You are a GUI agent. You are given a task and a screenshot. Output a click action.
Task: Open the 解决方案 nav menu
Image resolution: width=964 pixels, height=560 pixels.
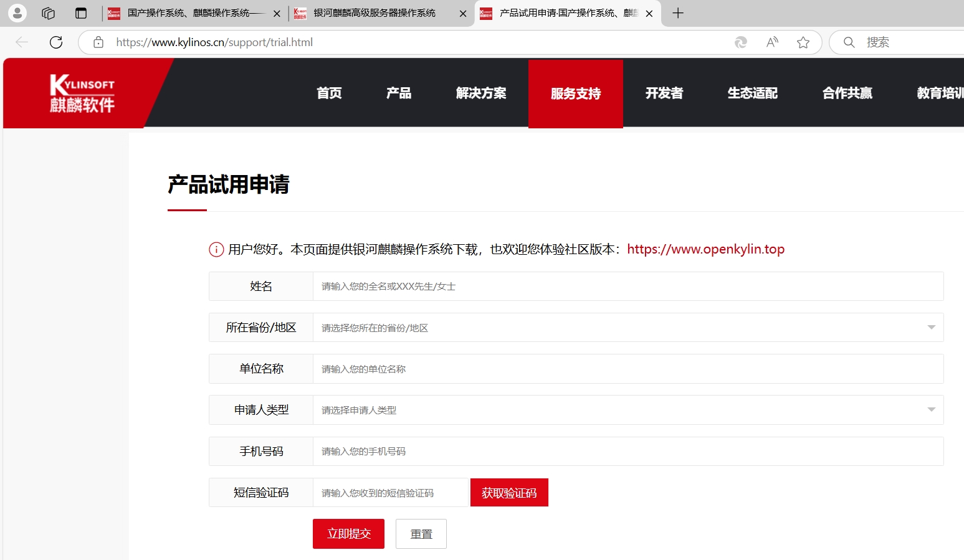pos(481,93)
